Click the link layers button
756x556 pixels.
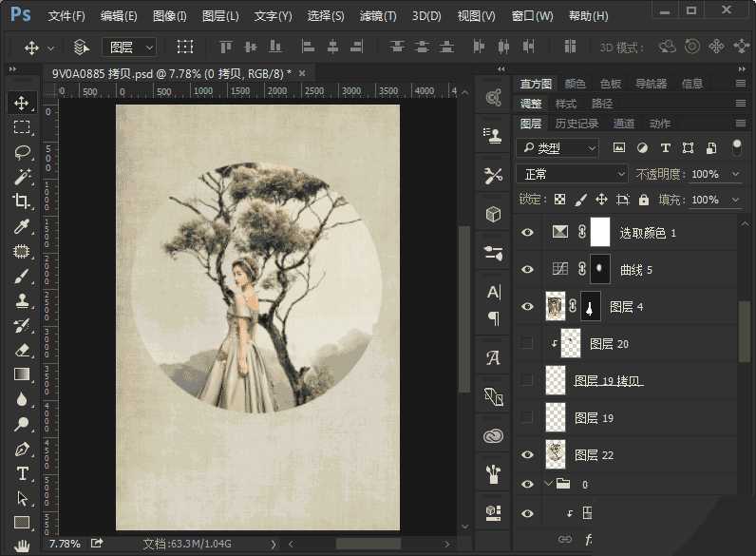click(x=565, y=540)
